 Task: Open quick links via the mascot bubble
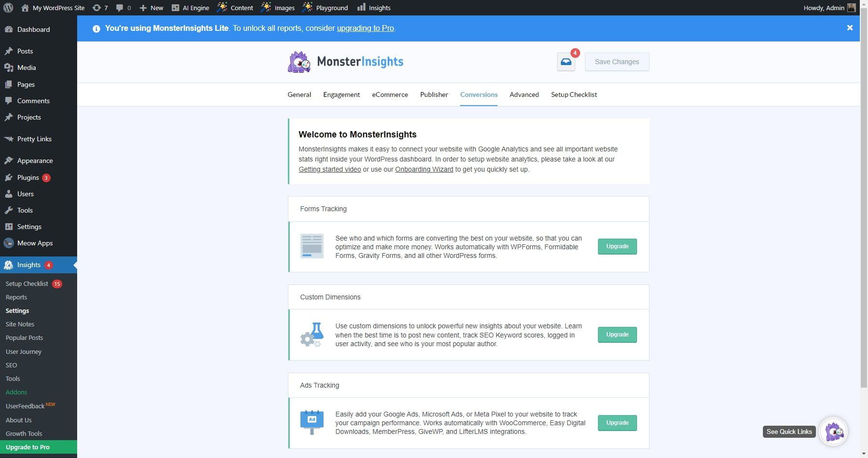[x=833, y=431]
